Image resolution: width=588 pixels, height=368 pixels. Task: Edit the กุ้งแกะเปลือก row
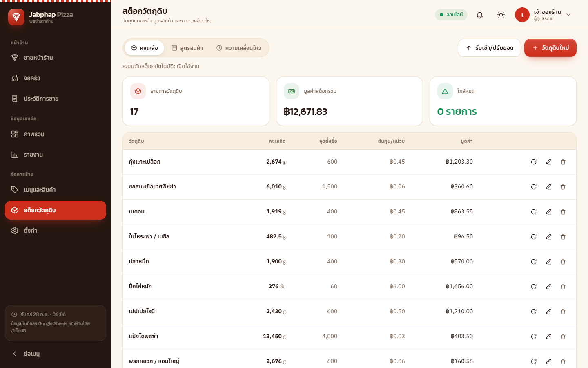tap(548, 162)
